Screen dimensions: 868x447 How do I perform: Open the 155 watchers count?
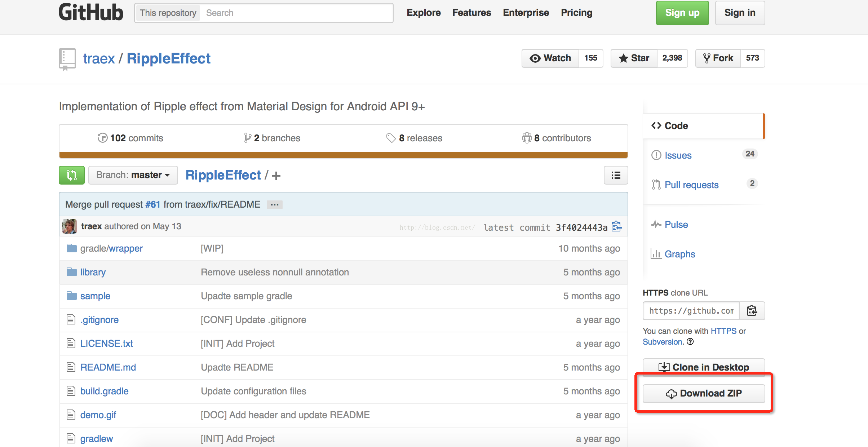coord(591,58)
